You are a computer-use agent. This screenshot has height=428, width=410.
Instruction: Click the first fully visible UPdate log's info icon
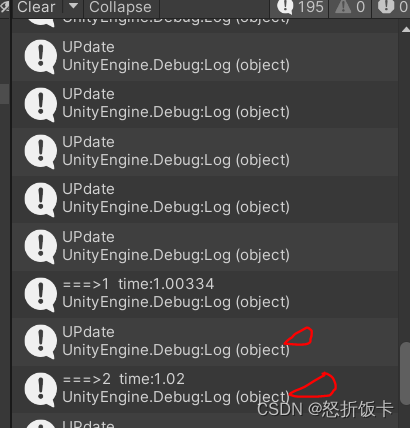tap(40, 57)
